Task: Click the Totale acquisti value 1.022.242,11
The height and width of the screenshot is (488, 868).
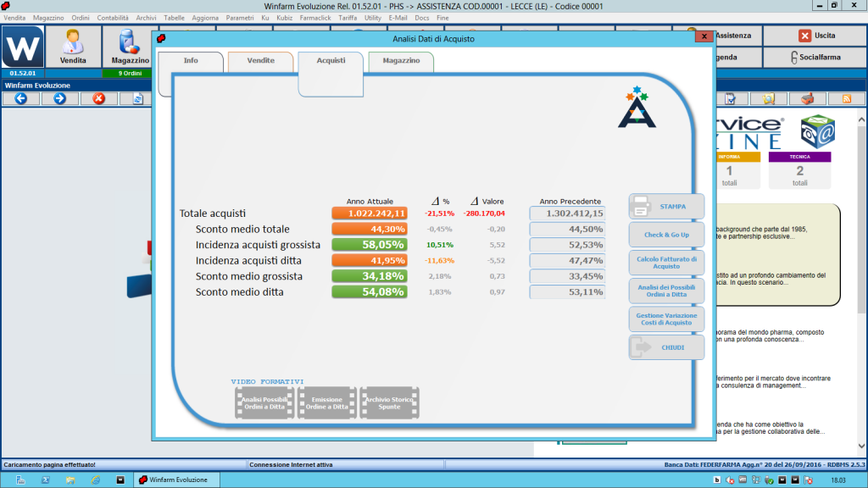Action: (x=370, y=213)
